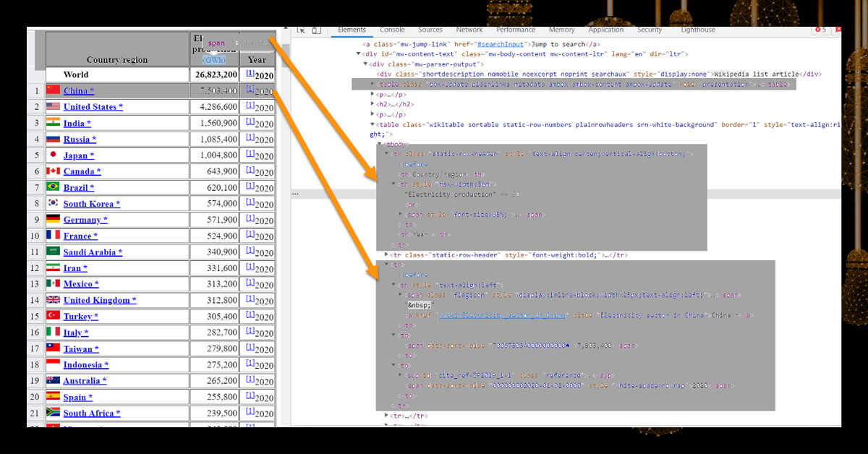This screenshot has width=868, height=454.
Task: Expand the box-Update table node
Action: [x=373, y=85]
